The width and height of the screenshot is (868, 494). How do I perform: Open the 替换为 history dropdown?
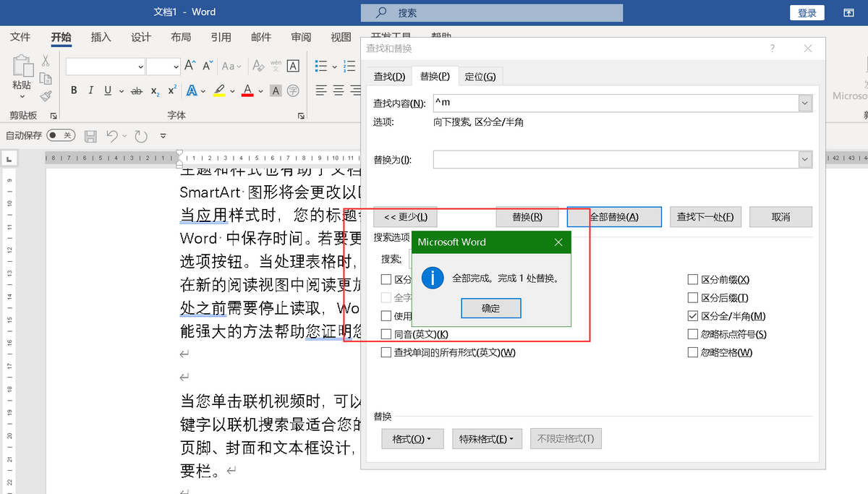tap(805, 159)
